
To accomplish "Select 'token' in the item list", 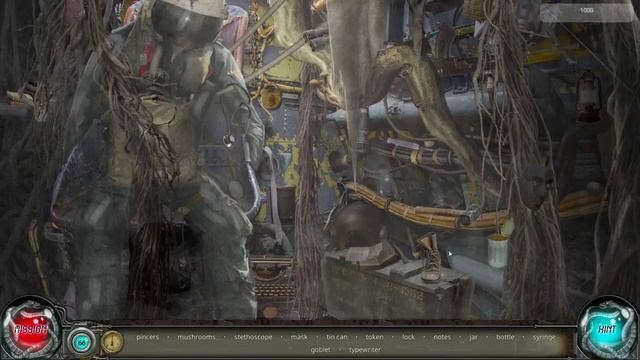I will pyautogui.click(x=374, y=337).
